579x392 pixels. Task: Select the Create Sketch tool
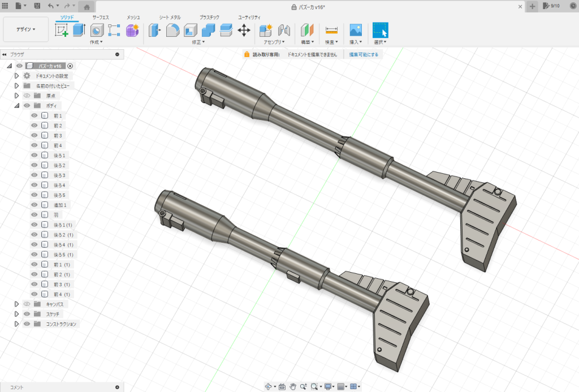tap(61, 30)
